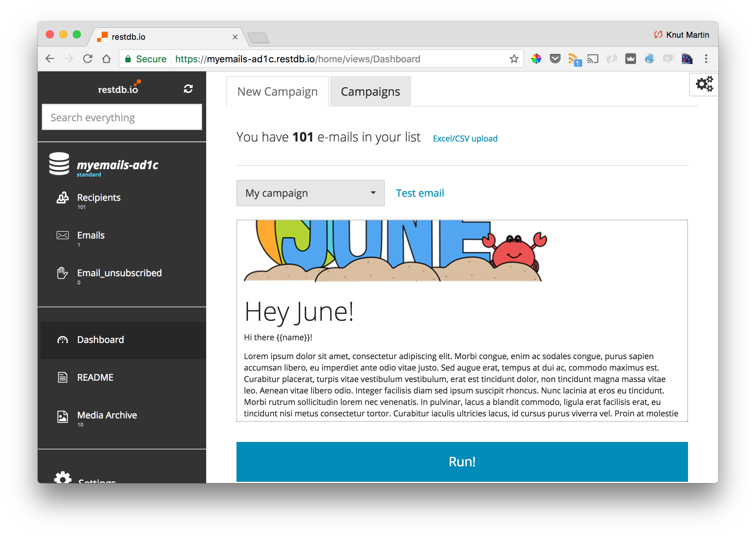Viewport: 756px width, 537px height.
Task: Open the My campaign dropdown
Action: (x=310, y=193)
